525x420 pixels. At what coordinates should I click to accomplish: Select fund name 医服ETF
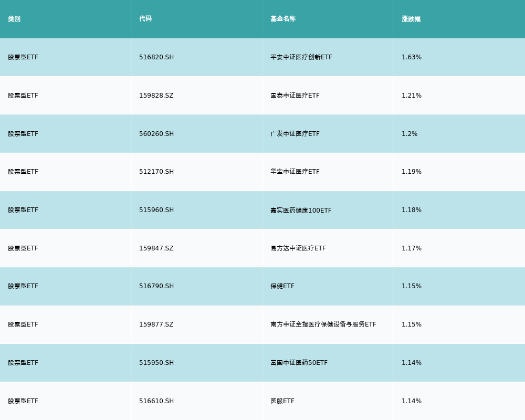point(282,401)
